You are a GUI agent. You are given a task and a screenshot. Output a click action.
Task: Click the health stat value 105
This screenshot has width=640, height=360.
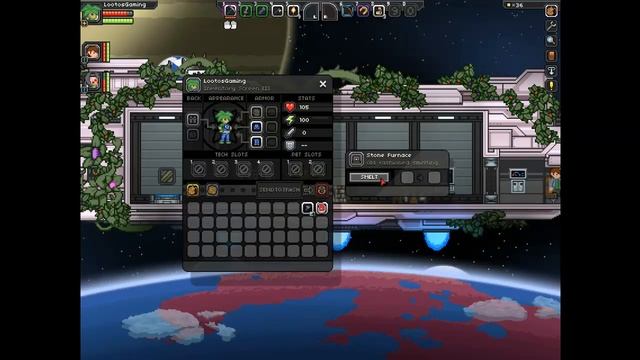(x=304, y=107)
